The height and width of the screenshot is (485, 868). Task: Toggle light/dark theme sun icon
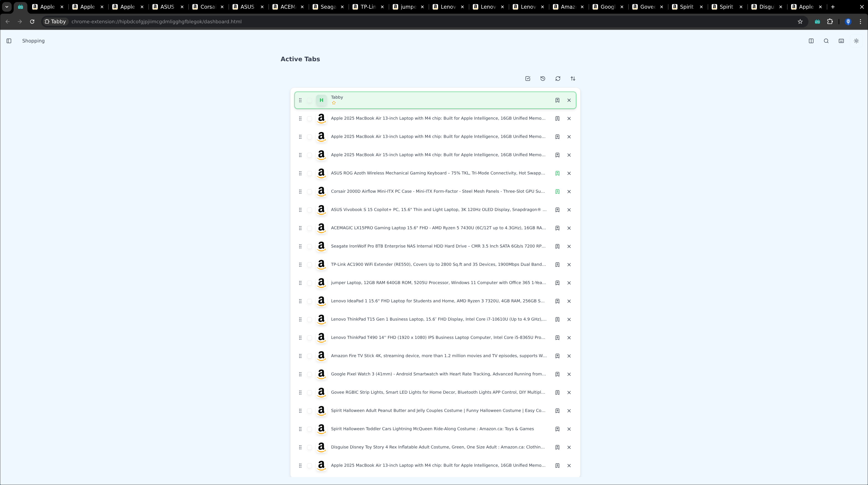pos(856,41)
